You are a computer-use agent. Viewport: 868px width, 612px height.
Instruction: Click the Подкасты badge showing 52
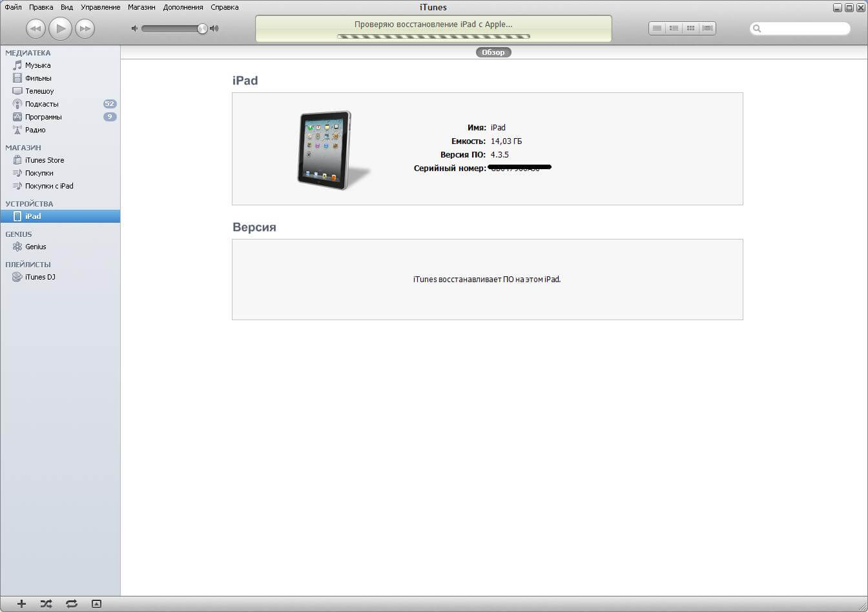coord(110,104)
